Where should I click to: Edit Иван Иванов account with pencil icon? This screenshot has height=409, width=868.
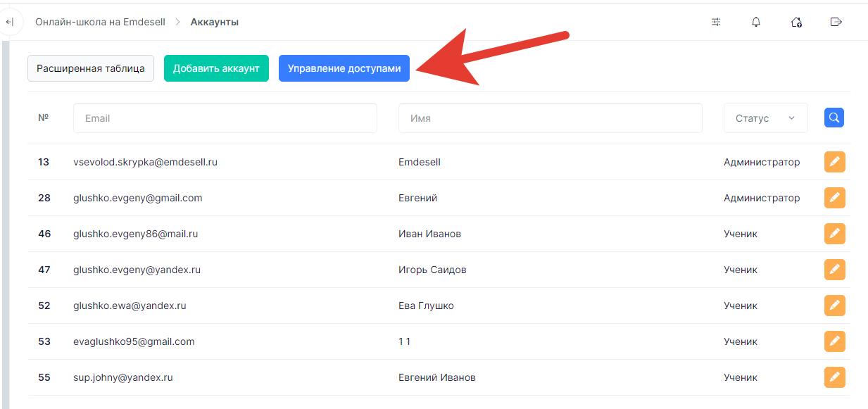[835, 234]
